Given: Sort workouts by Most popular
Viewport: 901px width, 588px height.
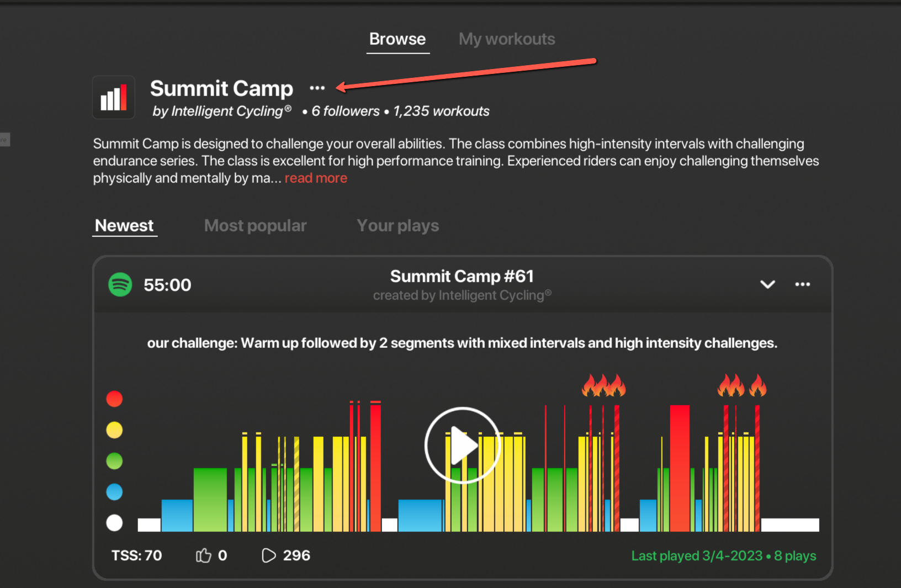Looking at the screenshot, I should (x=255, y=226).
